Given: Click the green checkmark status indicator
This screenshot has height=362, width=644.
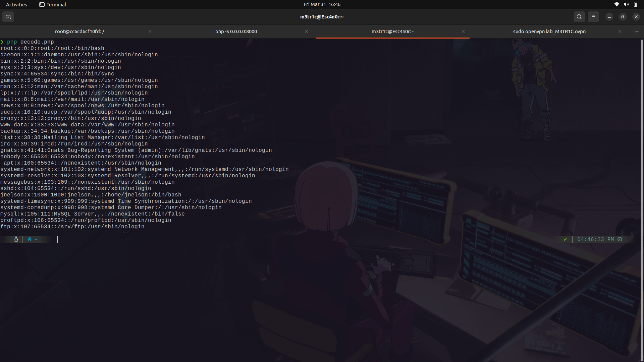Looking at the screenshot, I should point(566,239).
